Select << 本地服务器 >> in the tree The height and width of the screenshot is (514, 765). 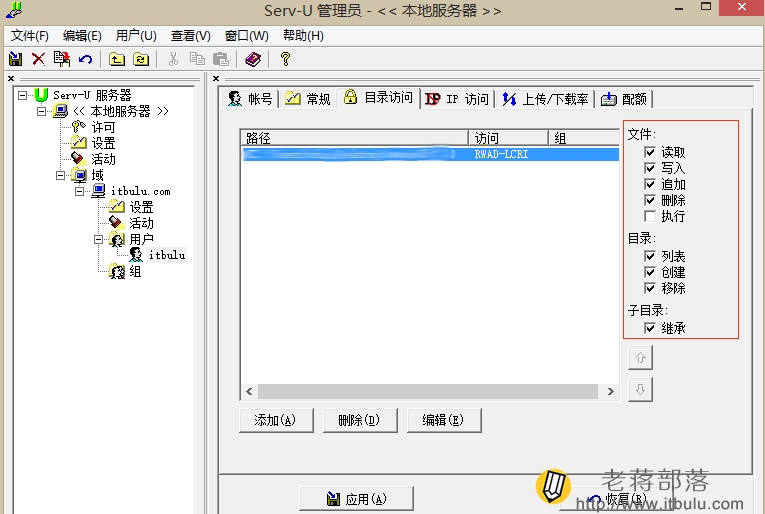[x=120, y=111]
